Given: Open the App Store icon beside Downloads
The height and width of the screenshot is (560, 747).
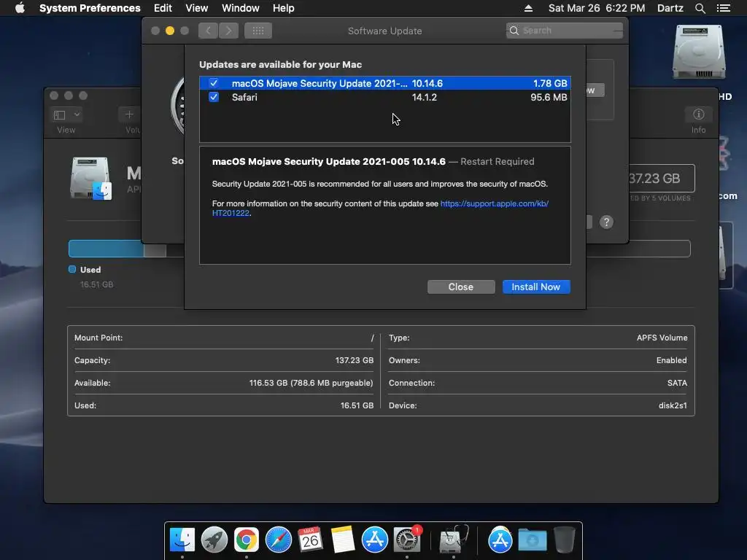Looking at the screenshot, I should 500,540.
